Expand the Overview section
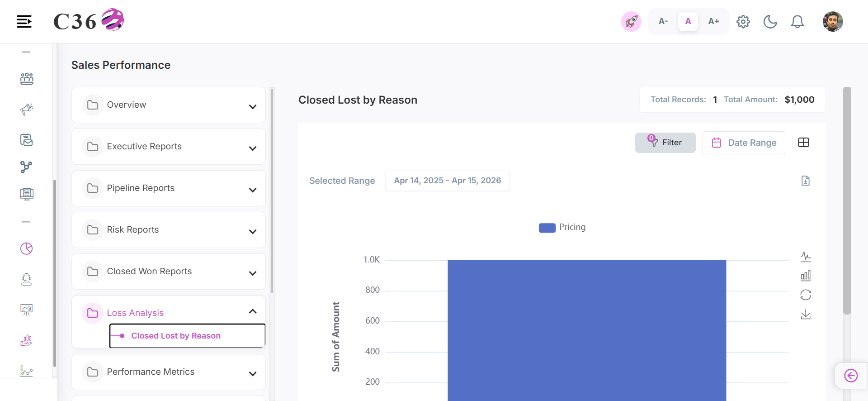The image size is (868, 401). 169,105
